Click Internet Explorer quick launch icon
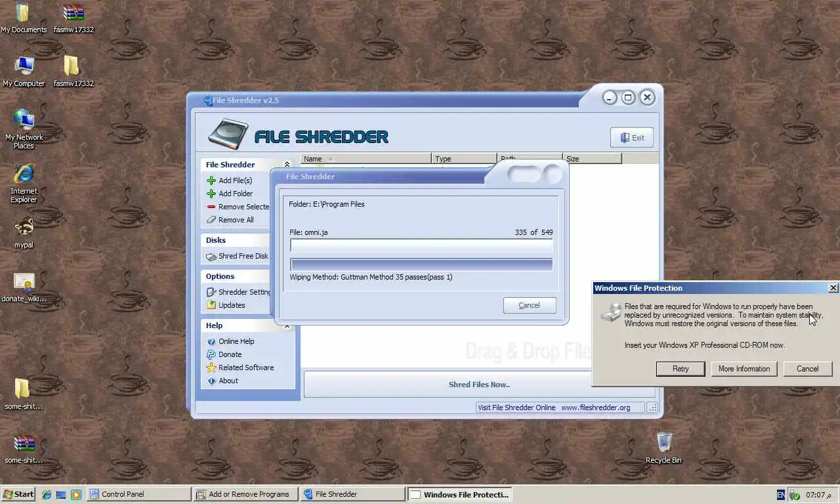The image size is (840, 504). (47, 494)
